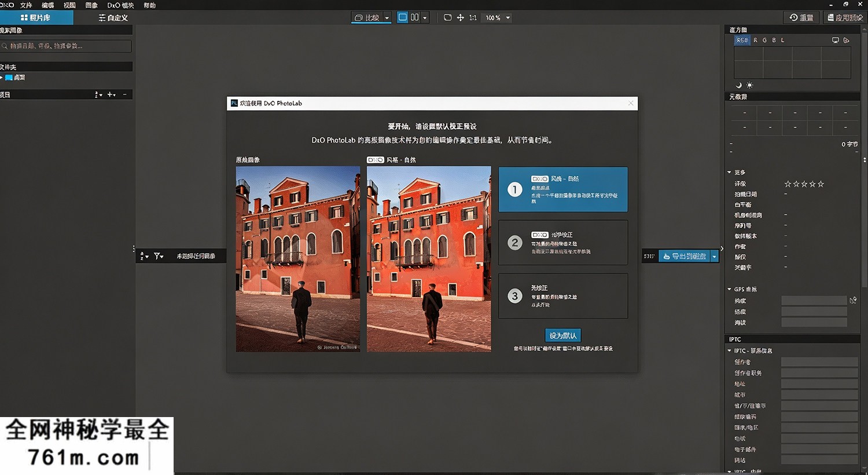
Task: Open the 帮助 (Help) menu
Action: tap(150, 5)
